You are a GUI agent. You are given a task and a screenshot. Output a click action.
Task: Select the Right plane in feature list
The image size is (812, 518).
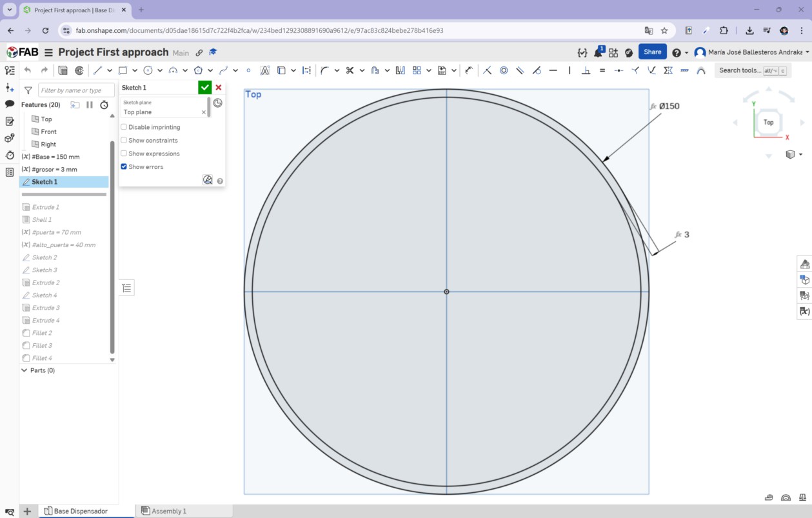click(48, 144)
